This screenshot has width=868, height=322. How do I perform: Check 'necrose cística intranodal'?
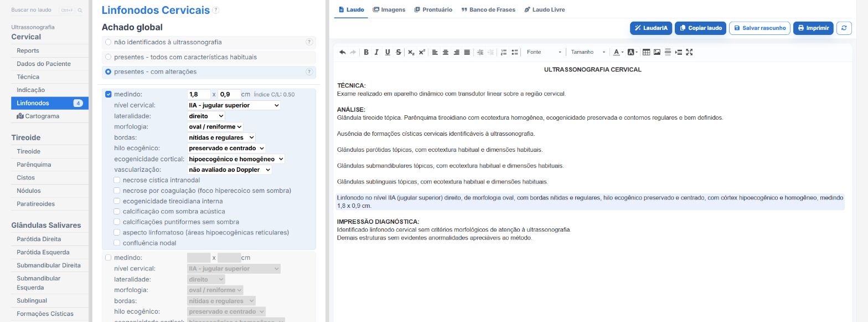(x=117, y=180)
